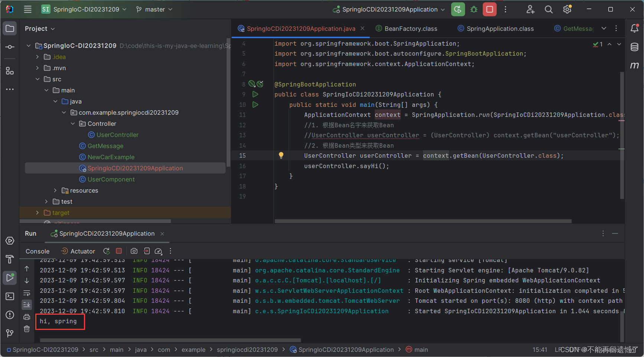Open Project tool window icon

pos(10,29)
